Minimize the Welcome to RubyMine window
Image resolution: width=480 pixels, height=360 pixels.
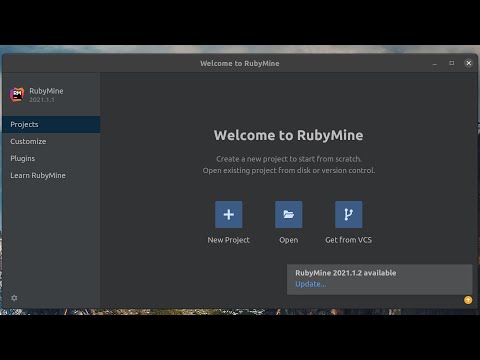435,63
